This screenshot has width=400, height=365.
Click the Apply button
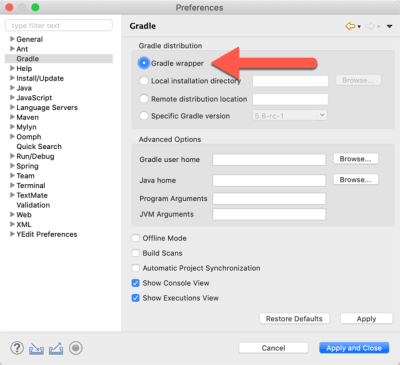pyautogui.click(x=366, y=319)
